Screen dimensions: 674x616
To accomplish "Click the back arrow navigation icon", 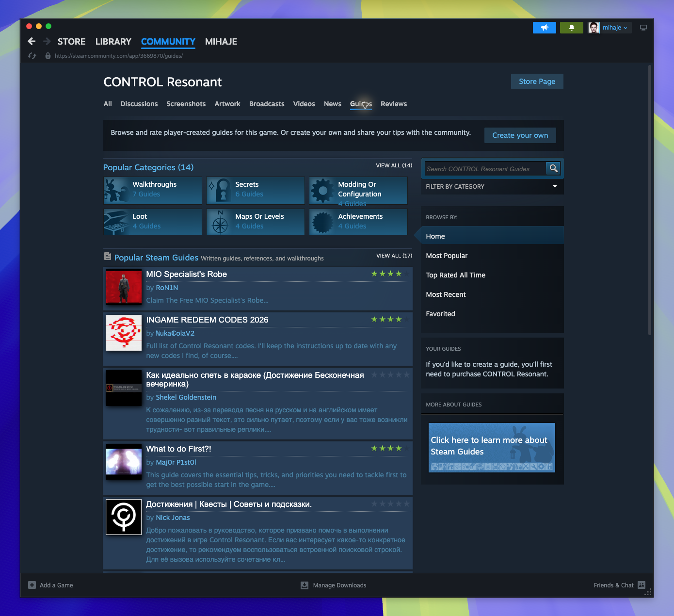I will pos(32,41).
